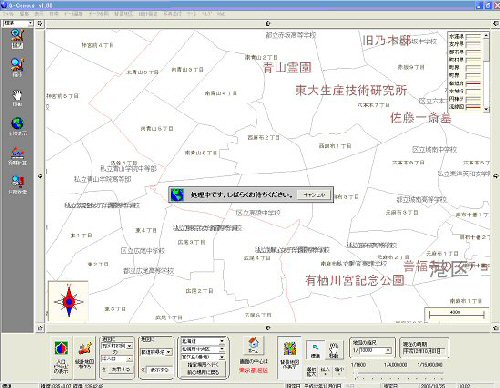
Task: Click the globe icon in the left sidebar
Action: (x=17, y=126)
